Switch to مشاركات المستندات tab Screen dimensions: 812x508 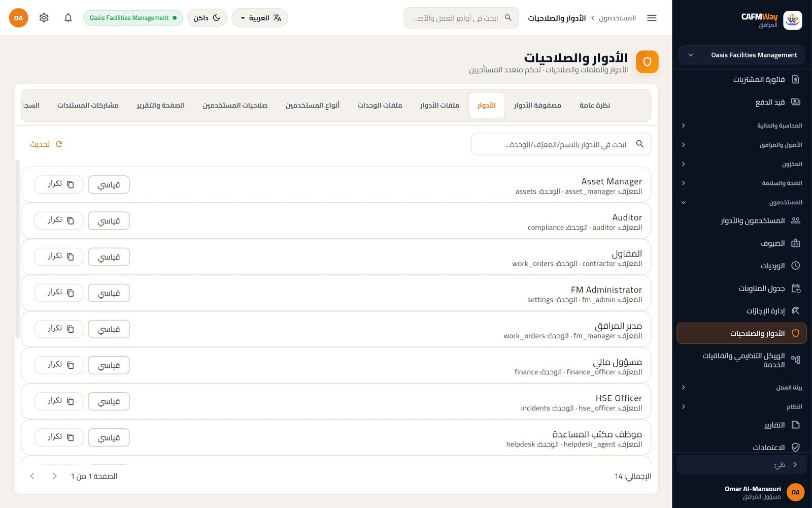(x=88, y=105)
